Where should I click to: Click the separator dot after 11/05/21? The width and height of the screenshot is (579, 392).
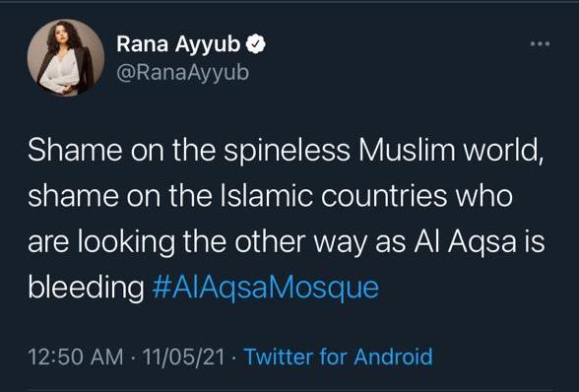click(234, 358)
